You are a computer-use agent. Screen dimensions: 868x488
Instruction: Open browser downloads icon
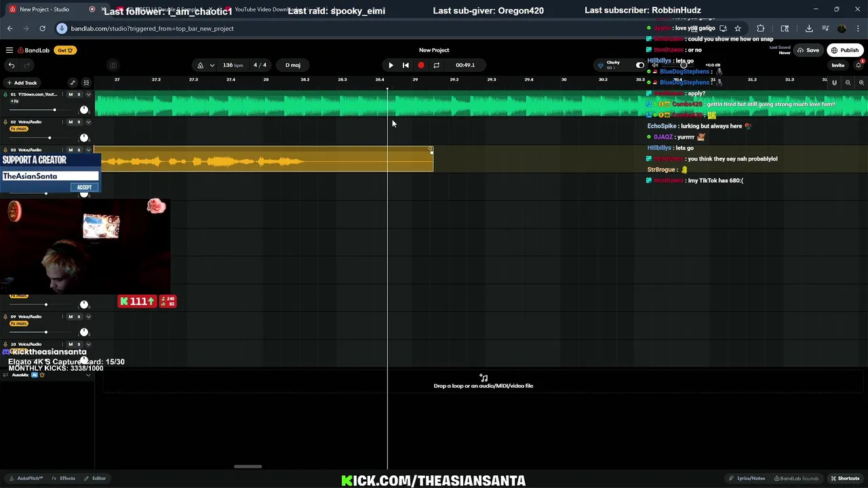[x=809, y=28]
